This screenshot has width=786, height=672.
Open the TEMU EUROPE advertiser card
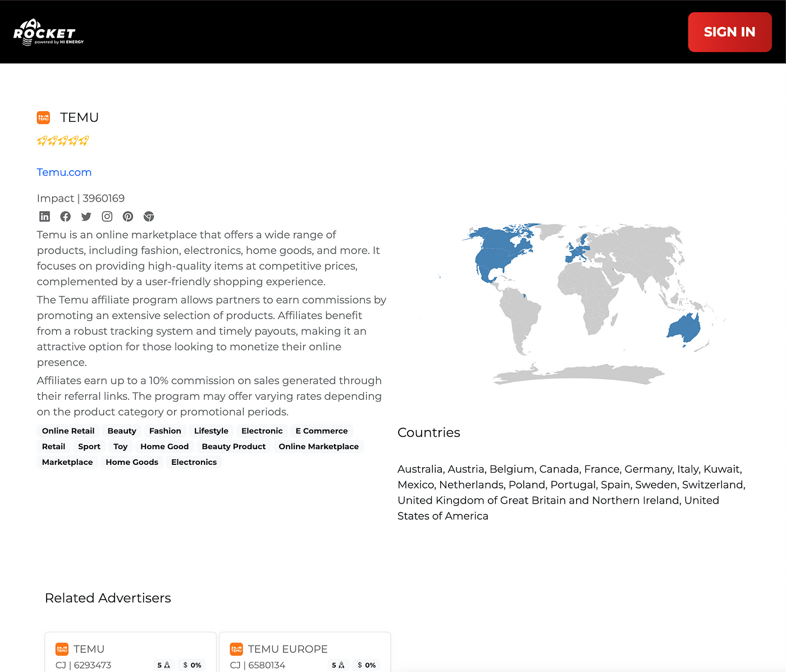coord(305,652)
